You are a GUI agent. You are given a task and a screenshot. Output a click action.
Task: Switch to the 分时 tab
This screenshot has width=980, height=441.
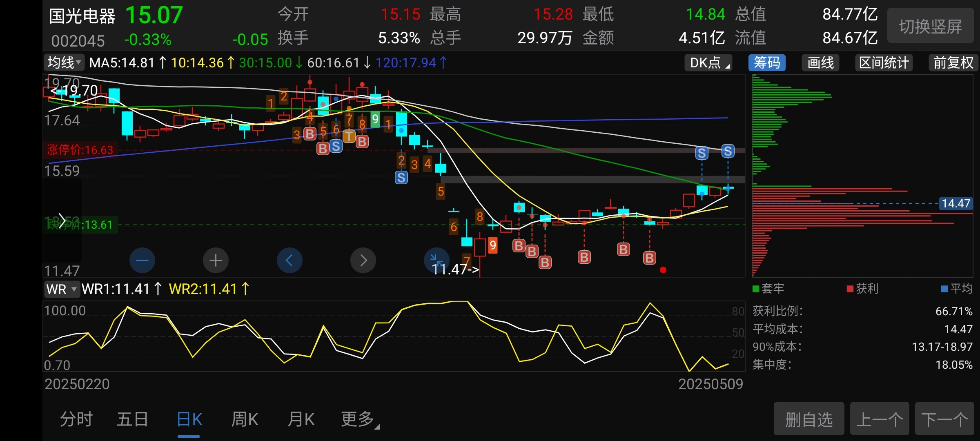(x=76, y=419)
